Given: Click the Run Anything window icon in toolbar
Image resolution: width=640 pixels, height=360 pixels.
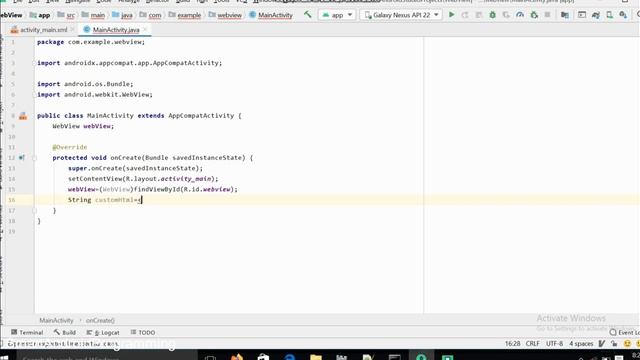Looking at the screenshot, I should (582, 15).
